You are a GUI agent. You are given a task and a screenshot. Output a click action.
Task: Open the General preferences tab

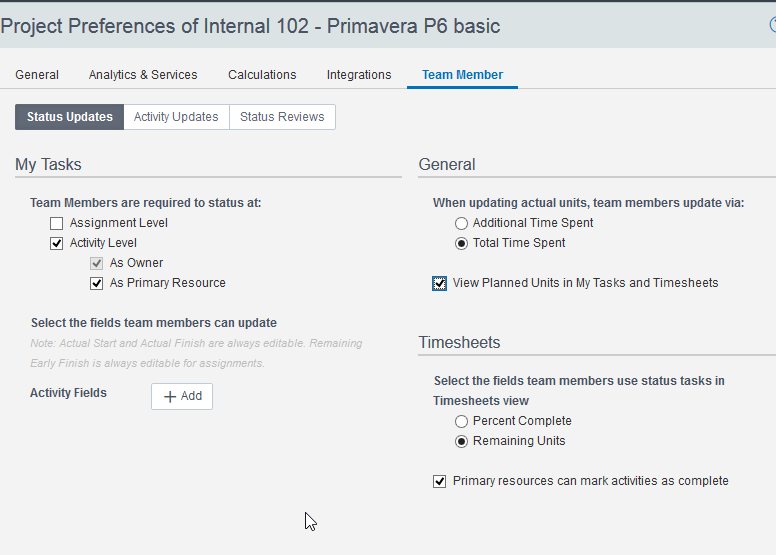(x=37, y=75)
